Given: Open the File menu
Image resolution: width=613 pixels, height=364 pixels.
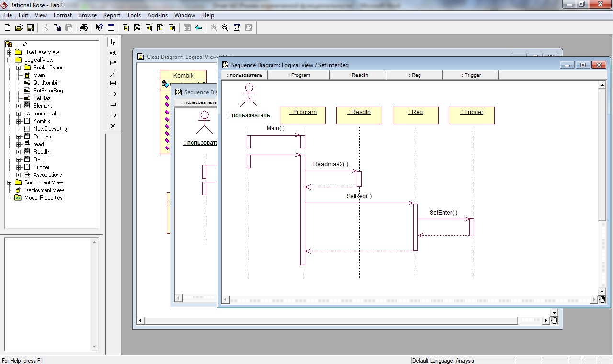Looking at the screenshot, I should coord(7,15).
